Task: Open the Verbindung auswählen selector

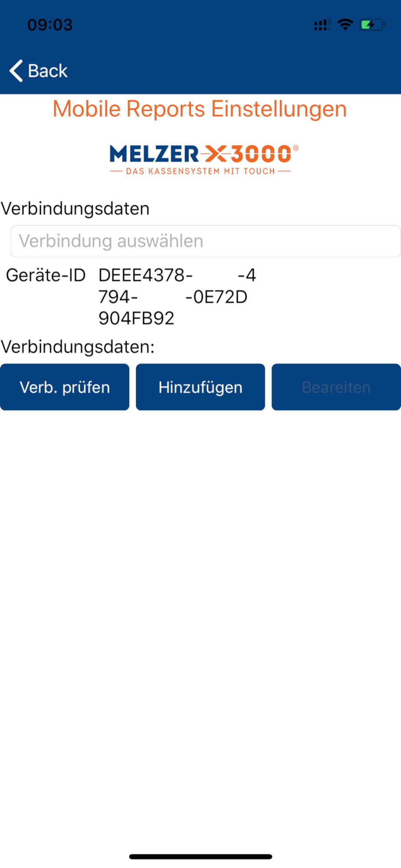Action: pos(206,241)
